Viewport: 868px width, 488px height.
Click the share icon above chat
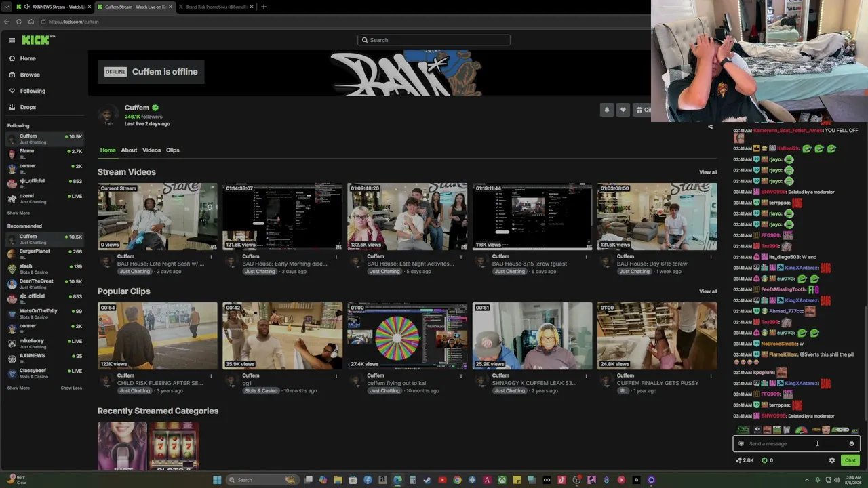click(710, 127)
